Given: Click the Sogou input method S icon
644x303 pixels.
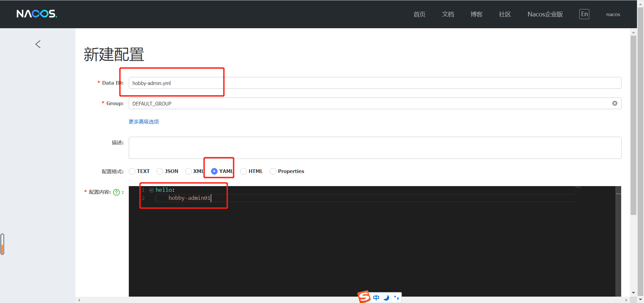Looking at the screenshot, I should pyautogui.click(x=364, y=297).
